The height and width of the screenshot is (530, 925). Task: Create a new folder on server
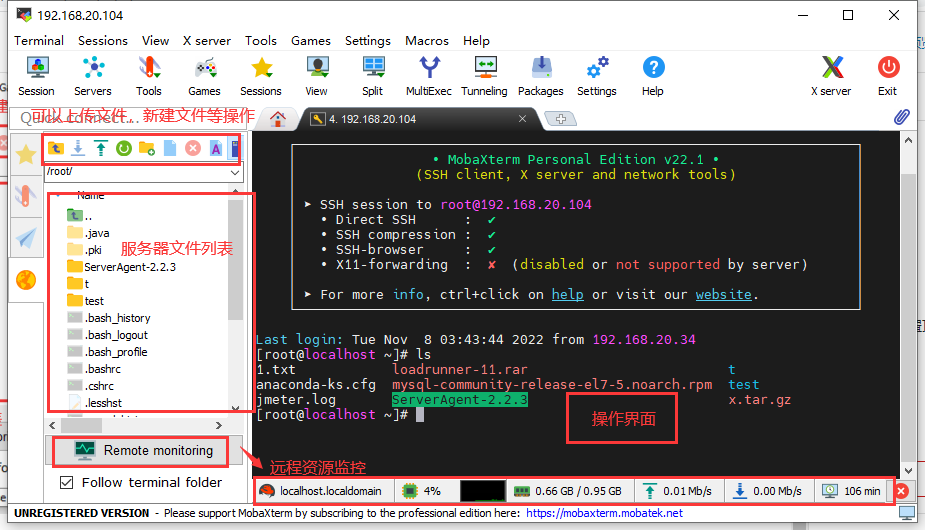(x=147, y=148)
